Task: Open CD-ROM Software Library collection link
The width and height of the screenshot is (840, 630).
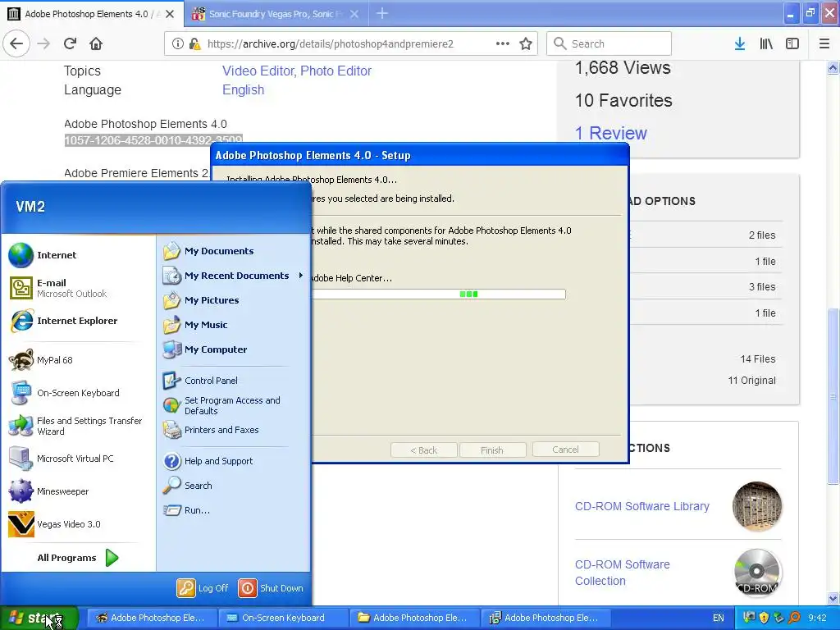Action: (641, 506)
